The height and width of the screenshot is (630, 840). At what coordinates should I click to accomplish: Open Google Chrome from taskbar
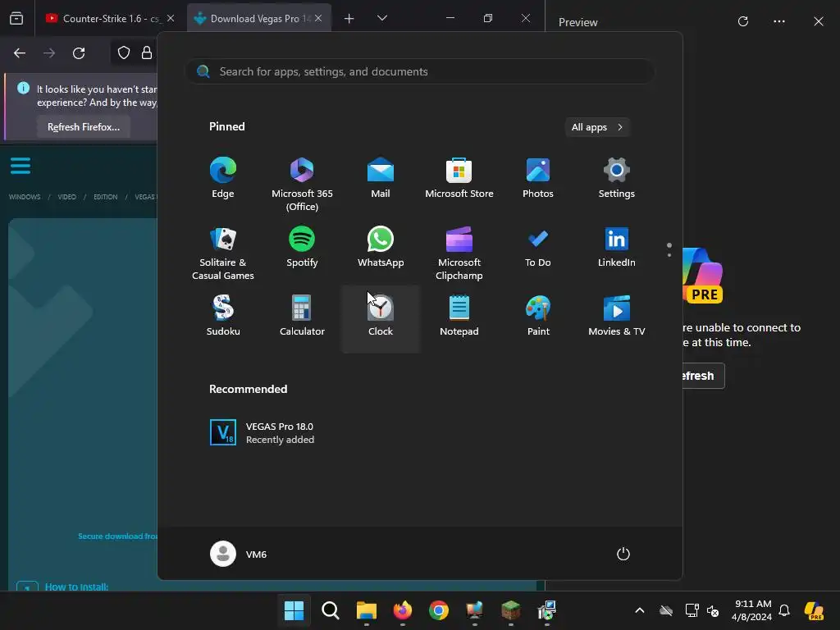click(x=439, y=610)
